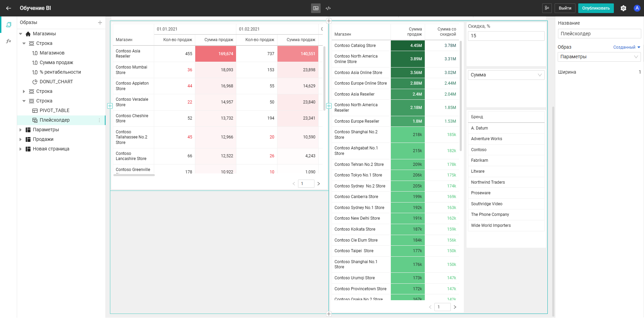The width and height of the screenshot is (644, 318).
Task: Expand the Параметры tree node
Action: (x=21, y=130)
